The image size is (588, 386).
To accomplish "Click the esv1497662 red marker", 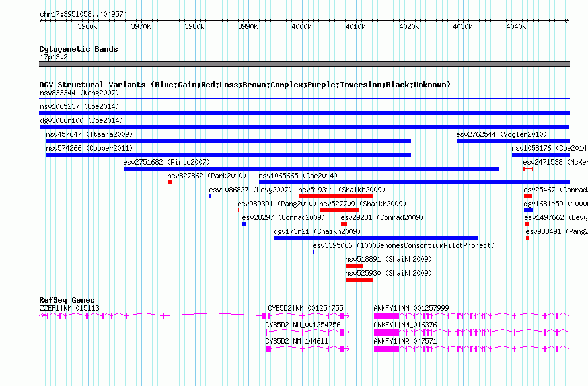I will (x=527, y=224).
